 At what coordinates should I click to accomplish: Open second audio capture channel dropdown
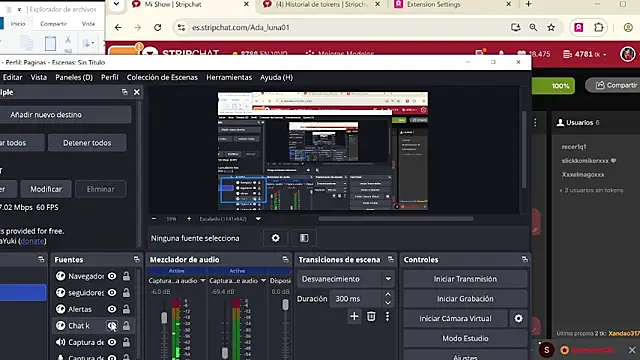(x=263, y=281)
